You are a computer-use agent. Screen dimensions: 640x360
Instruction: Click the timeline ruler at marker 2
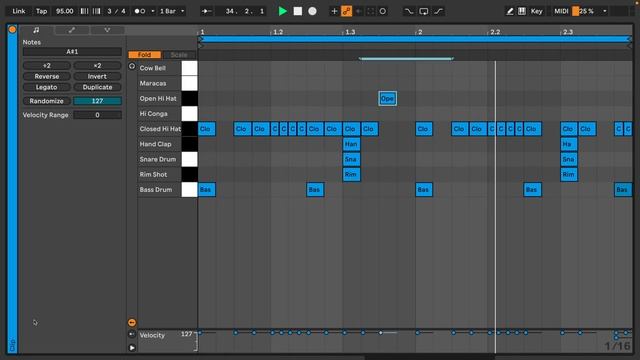point(420,32)
